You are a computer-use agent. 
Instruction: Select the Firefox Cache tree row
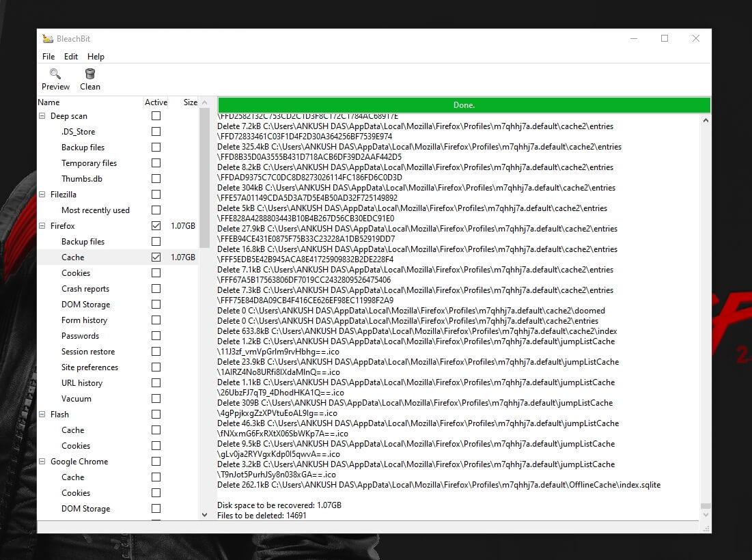coord(117,257)
